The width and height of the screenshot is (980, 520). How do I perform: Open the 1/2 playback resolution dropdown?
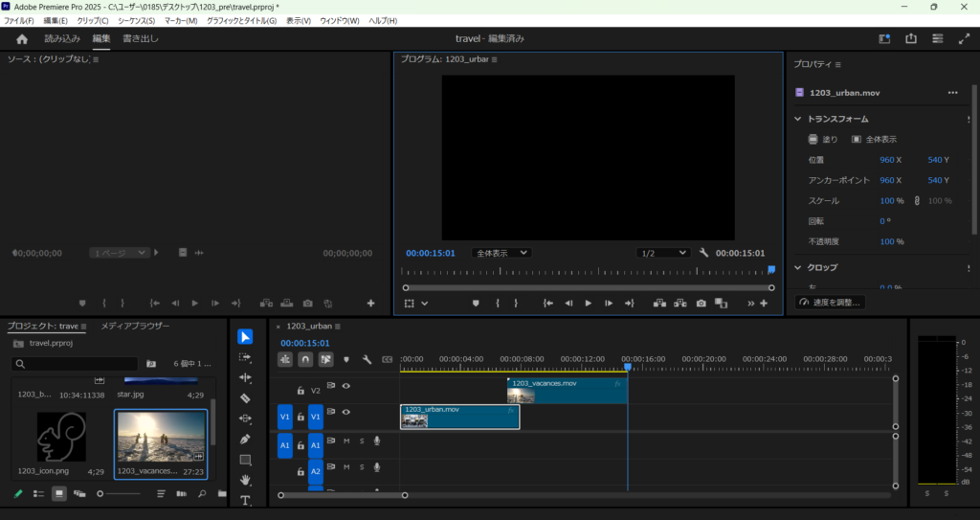(x=663, y=253)
